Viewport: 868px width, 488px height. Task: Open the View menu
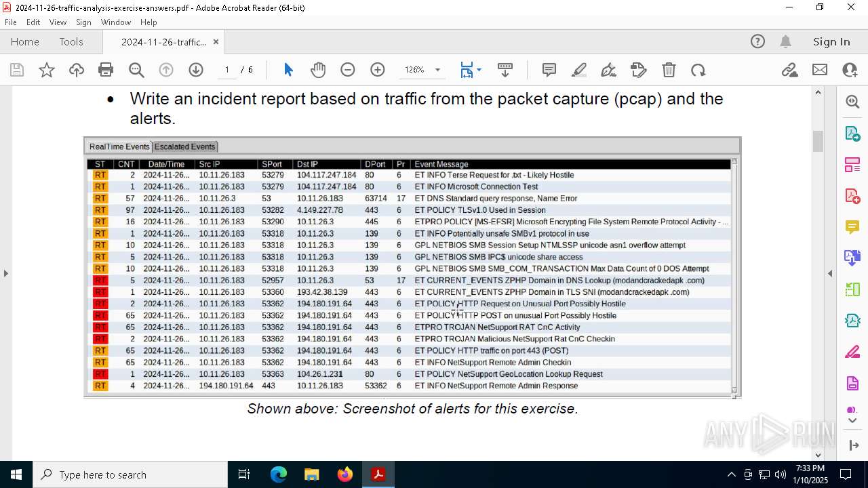pos(58,22)
